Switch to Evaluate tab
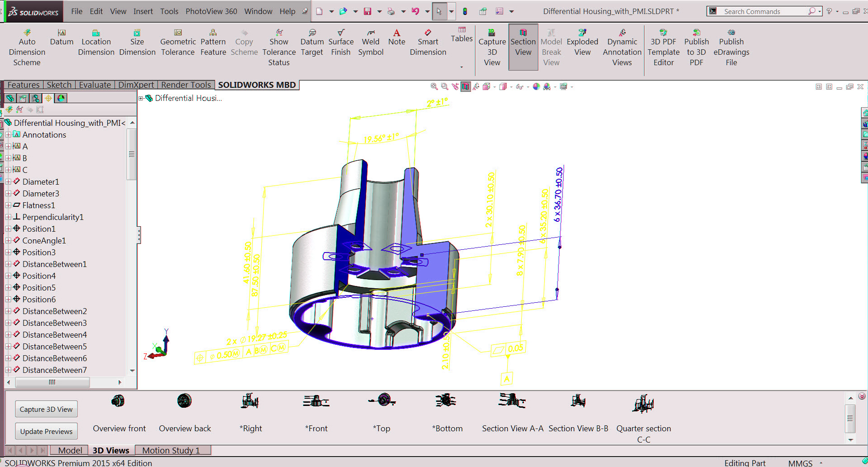 pos(95,85)
